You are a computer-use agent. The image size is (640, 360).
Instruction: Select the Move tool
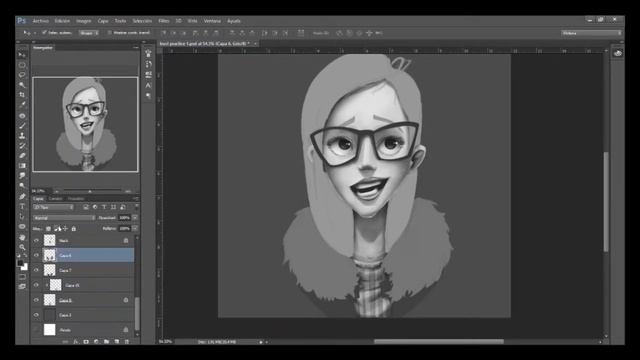pos(22,54)
